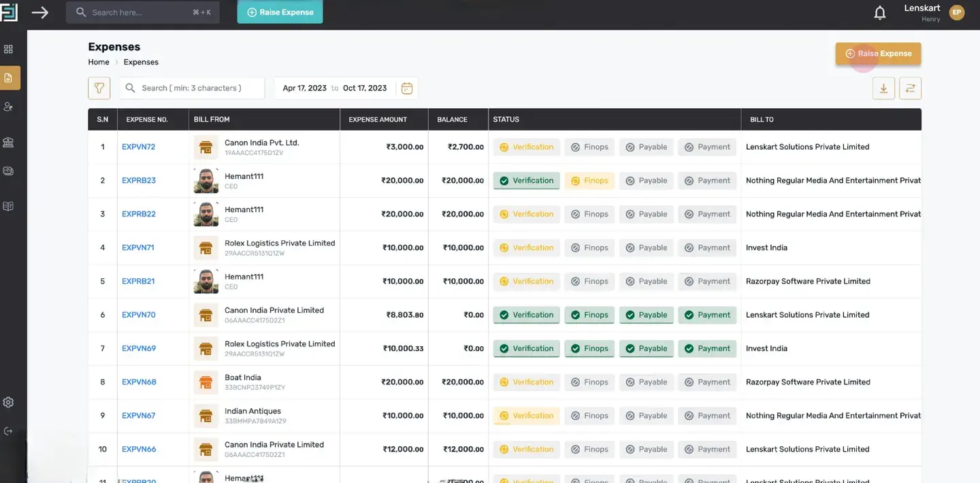Open the date range calendar icon

407,88
